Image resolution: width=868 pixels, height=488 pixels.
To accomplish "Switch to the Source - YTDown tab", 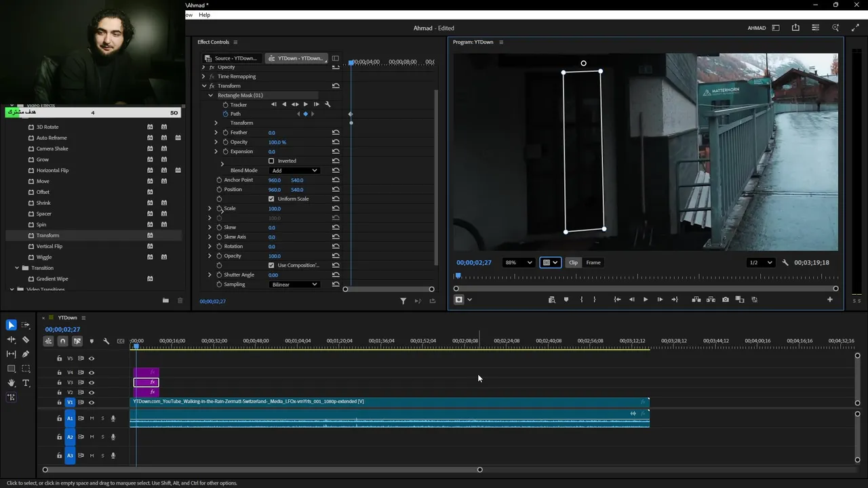I will 231,58.
